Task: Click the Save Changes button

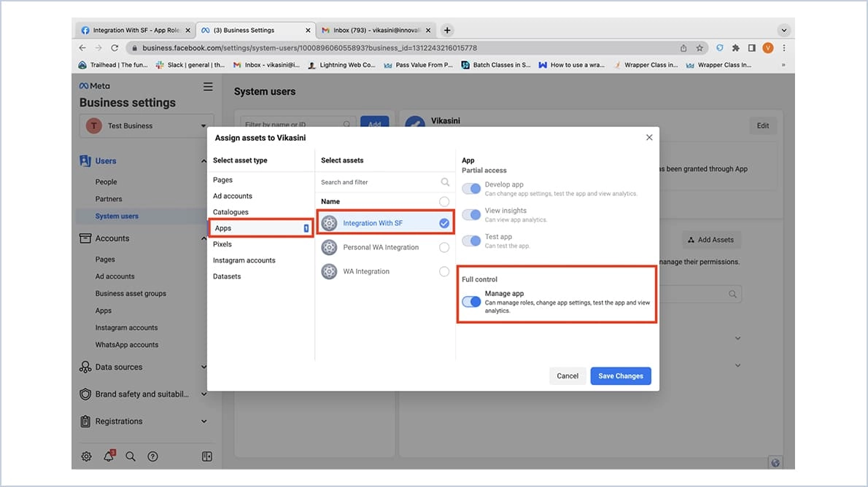Action: 621,375
